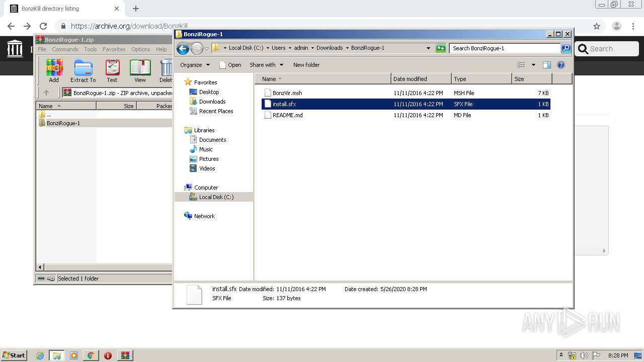Click the Explorer search magnifier icon
The height and width of the screenshot is (362, 644).
[x=566, y=48]
